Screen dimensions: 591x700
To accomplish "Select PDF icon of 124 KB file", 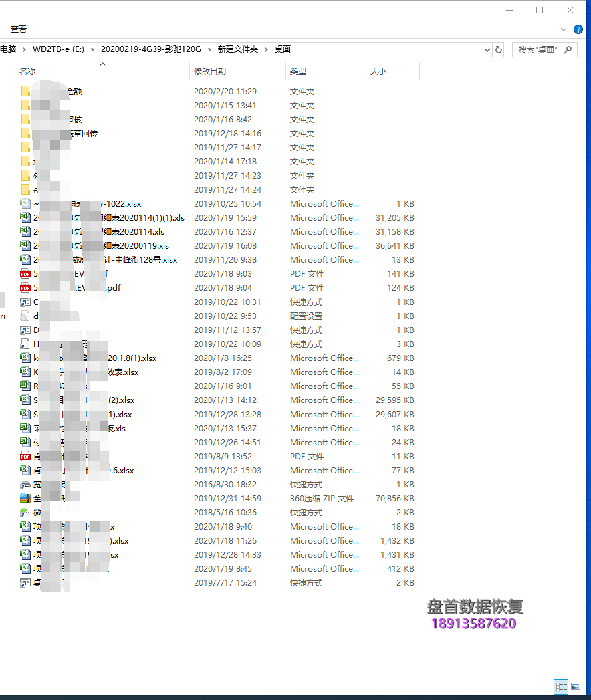I will (x=25, y=288).
